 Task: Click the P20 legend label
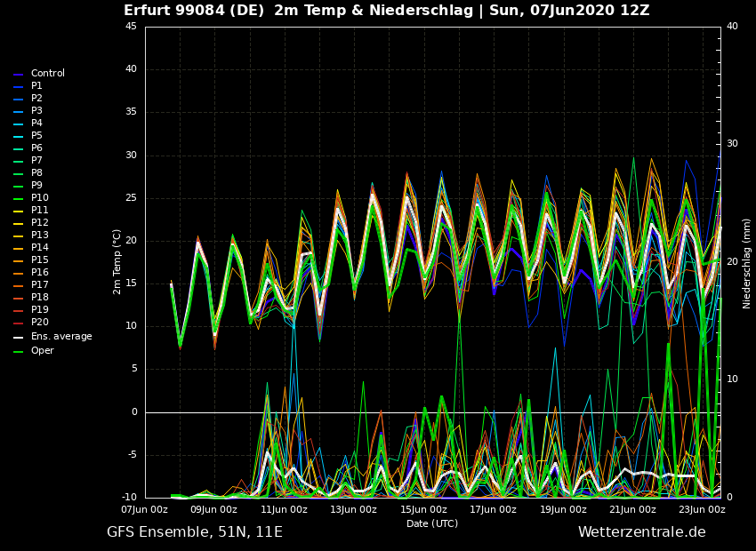click(39, 323)
